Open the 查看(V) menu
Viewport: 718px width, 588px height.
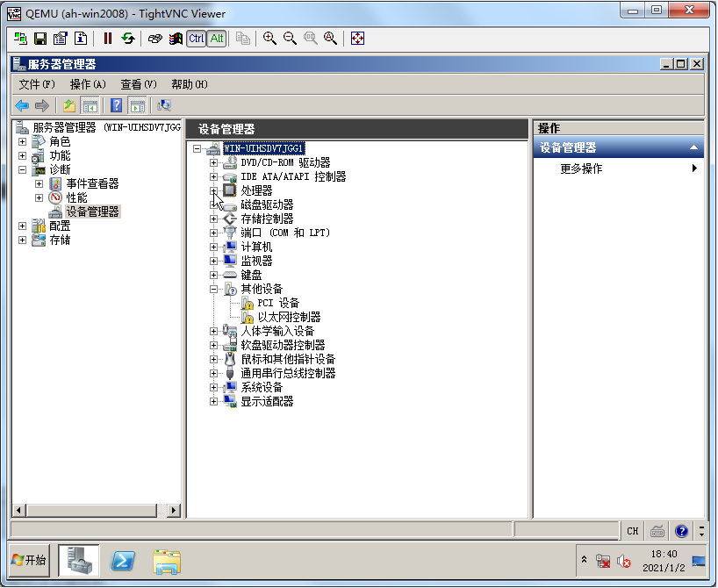coord(139,84)
